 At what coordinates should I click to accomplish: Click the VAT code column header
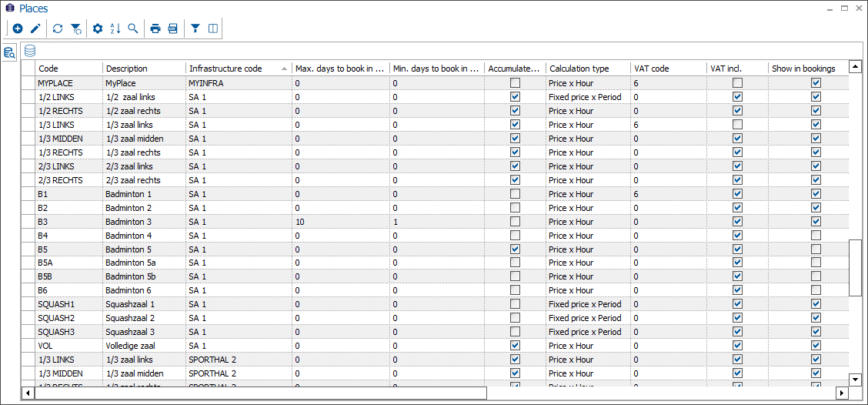point(669,69)
